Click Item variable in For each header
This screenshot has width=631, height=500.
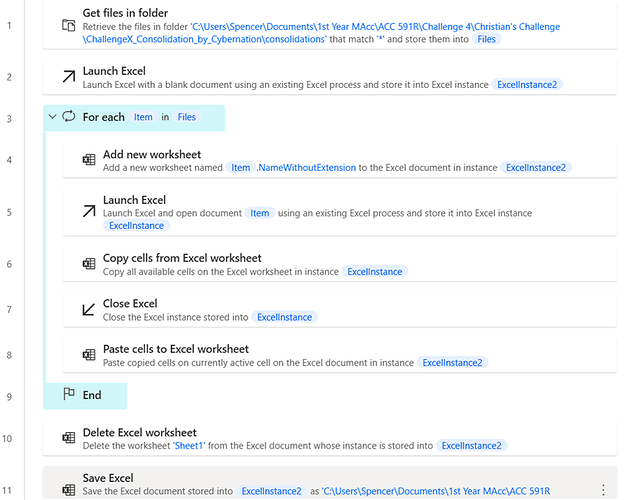(x=143, y=117)
